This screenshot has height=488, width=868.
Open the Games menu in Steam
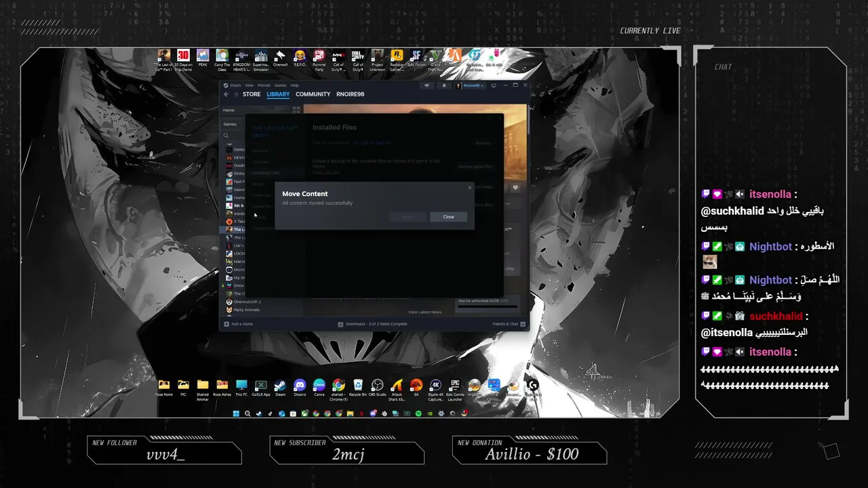280,85
